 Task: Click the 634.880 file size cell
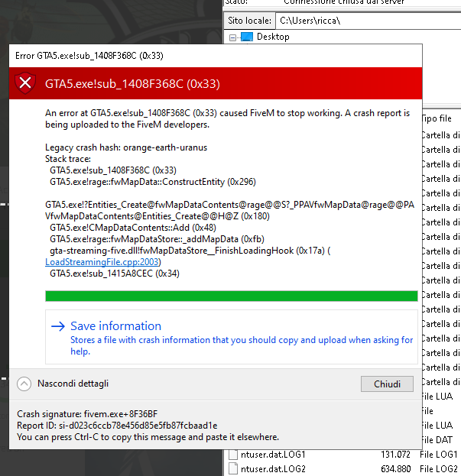[396, 469]
